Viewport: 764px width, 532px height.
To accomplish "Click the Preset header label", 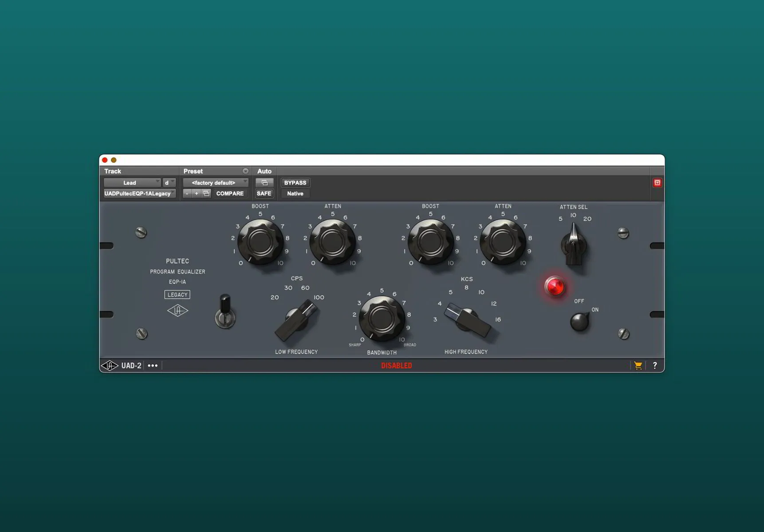I will pyautogui.click(x=193, y=171).
